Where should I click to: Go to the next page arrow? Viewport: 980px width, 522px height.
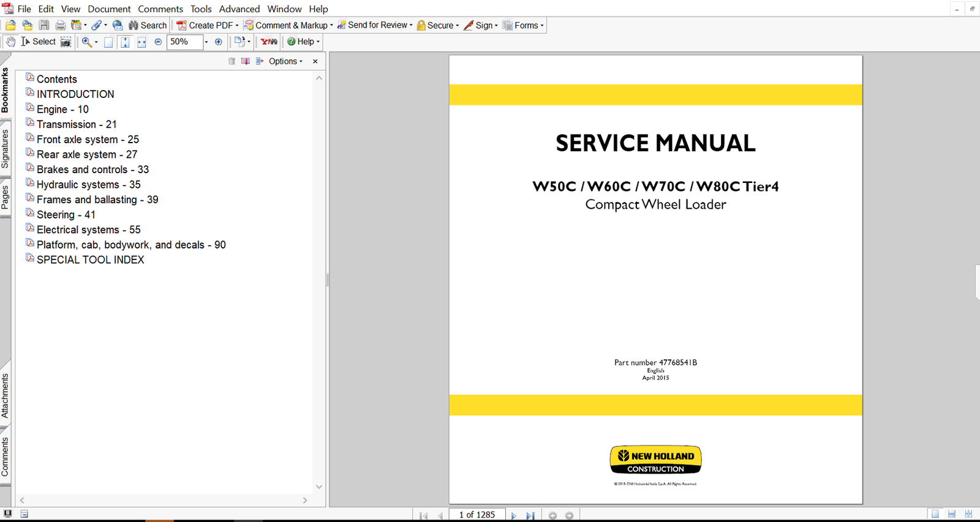coord(513,515)
